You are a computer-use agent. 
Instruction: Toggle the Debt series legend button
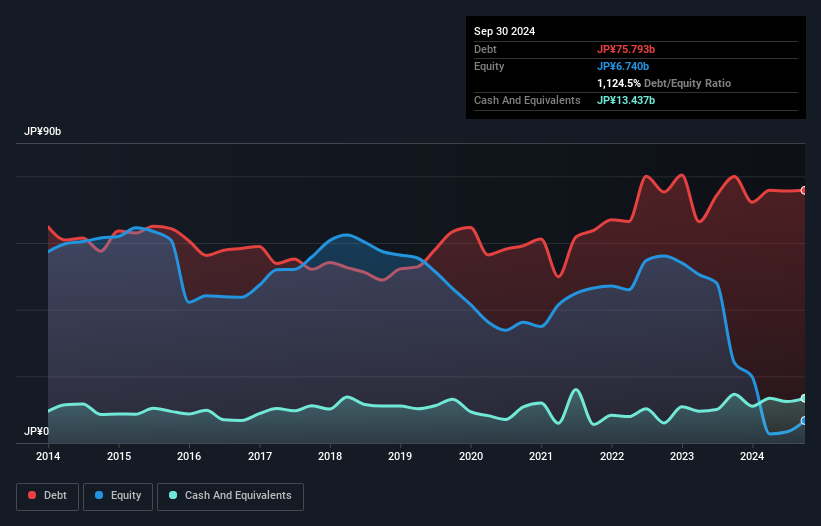pos(48,497)
